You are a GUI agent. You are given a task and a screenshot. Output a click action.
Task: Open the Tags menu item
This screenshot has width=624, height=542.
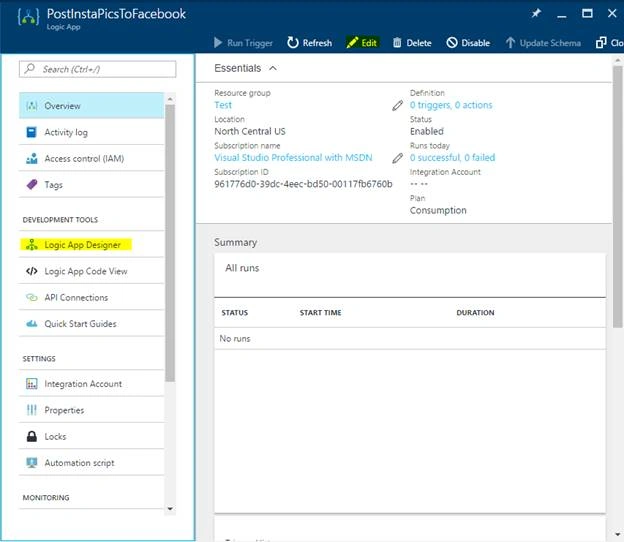pos(91,185)
